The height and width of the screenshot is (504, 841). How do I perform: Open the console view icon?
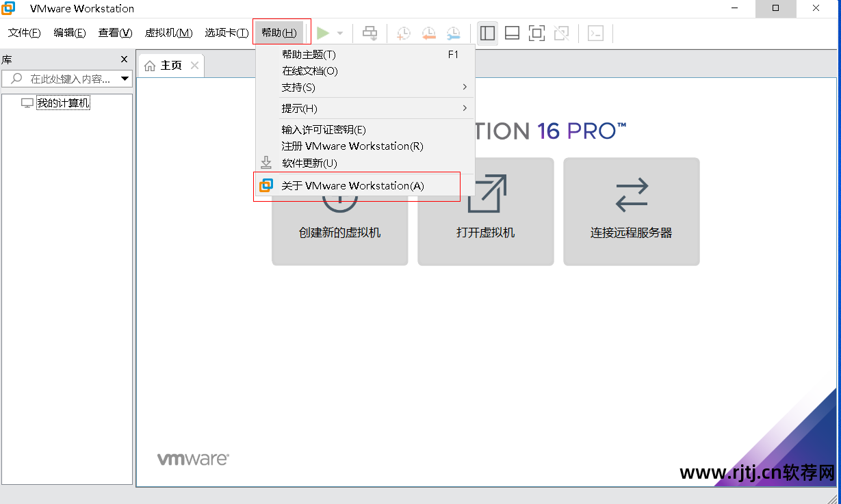596,33
